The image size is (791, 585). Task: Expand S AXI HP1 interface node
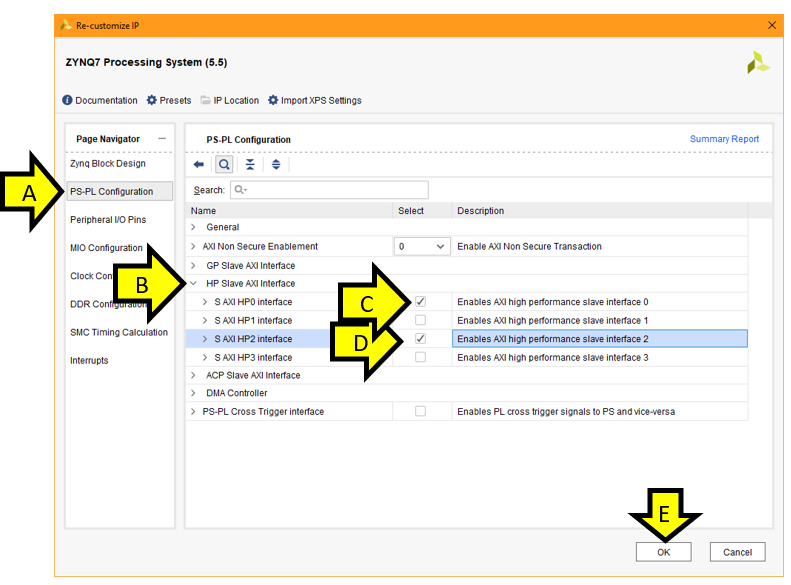(205, 320)
